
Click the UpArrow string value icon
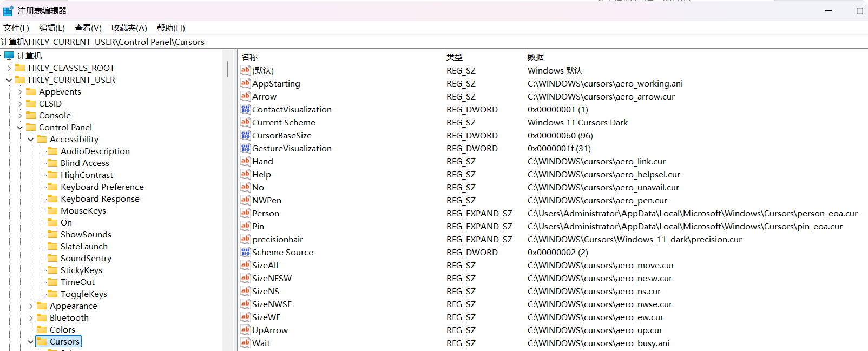click(246, 330)
